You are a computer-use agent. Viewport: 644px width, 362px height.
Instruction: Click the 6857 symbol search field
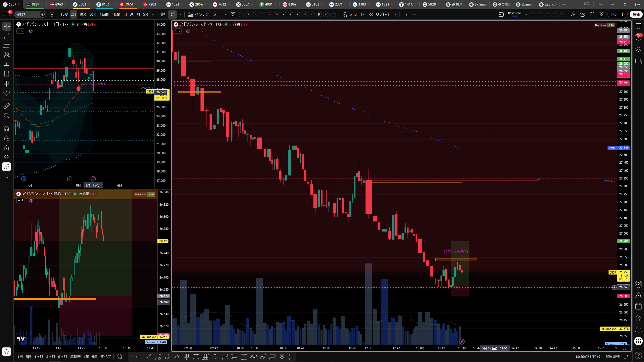28,14
